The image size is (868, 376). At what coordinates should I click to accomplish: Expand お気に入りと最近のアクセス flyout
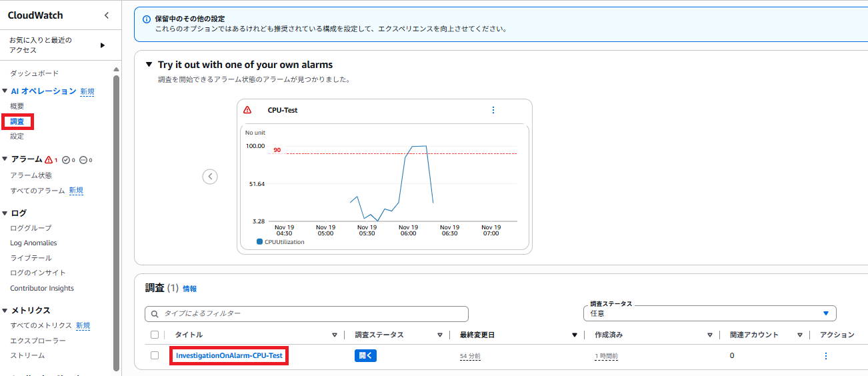103,45
